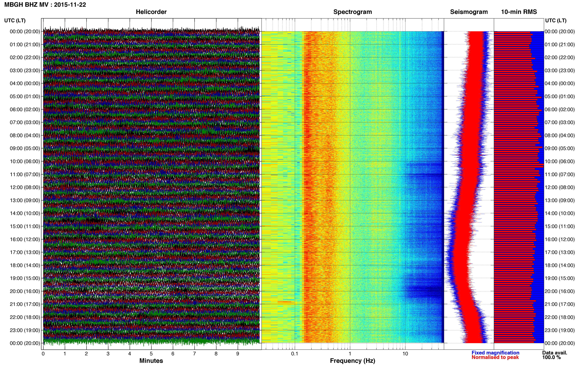Image resolution: width=588 pixels, height=368 pixels.
Task: Click left time label '10:00 (06:00)'
Action: click(x=25, y=161)
